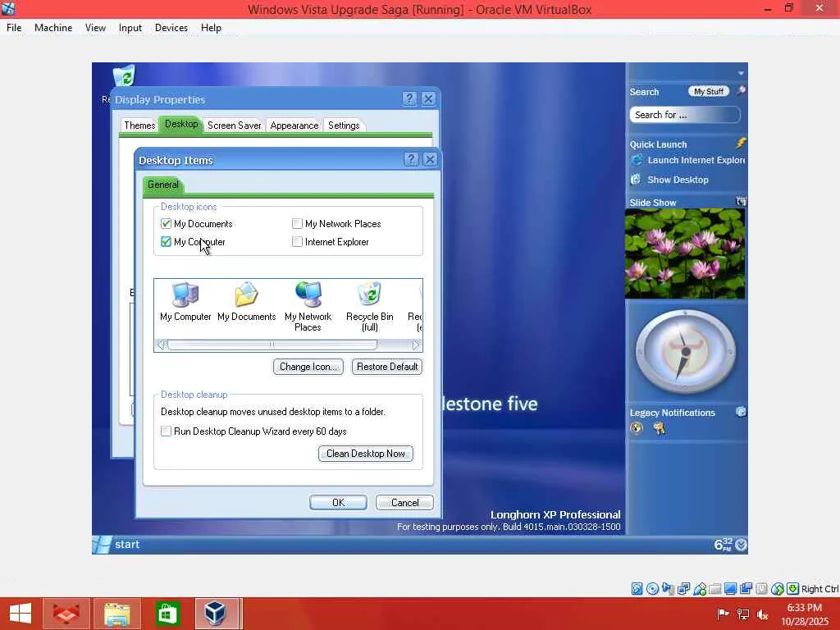Switch to the Appearance tab
The height and width of the screenshot is (630, 840).
(294, 126)
